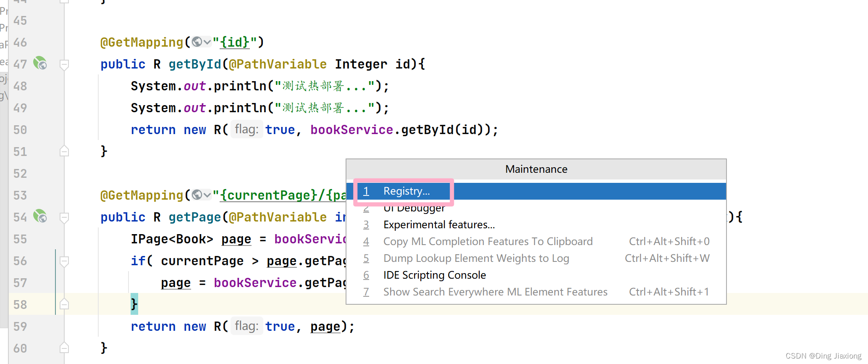Image resolution: width=868 pixels, height=364 pixels.
Task: Select Copy ML Completion Features To Clipboard
Action: [x=488, y=242]
